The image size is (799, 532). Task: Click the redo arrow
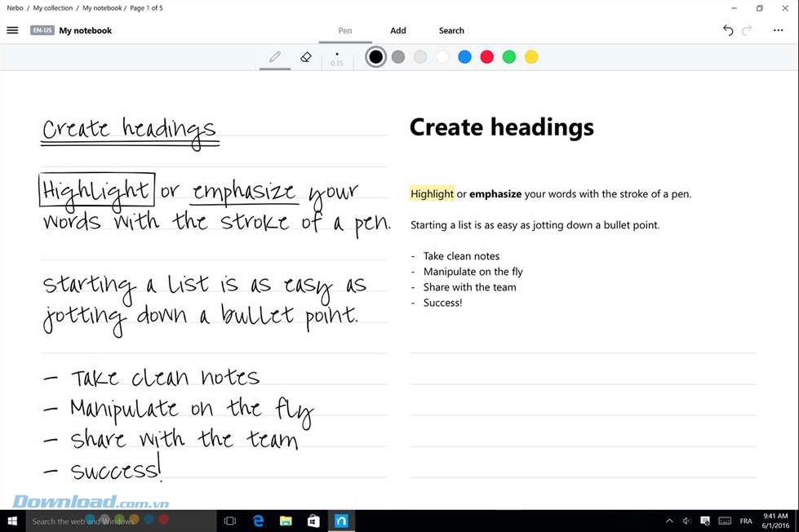pos(747,30)
